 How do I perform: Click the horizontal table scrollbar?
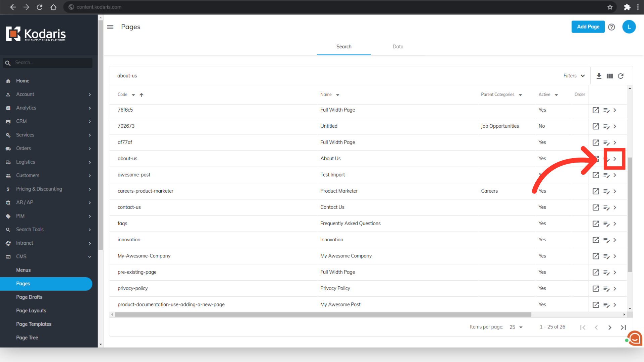tap(323, 315)
